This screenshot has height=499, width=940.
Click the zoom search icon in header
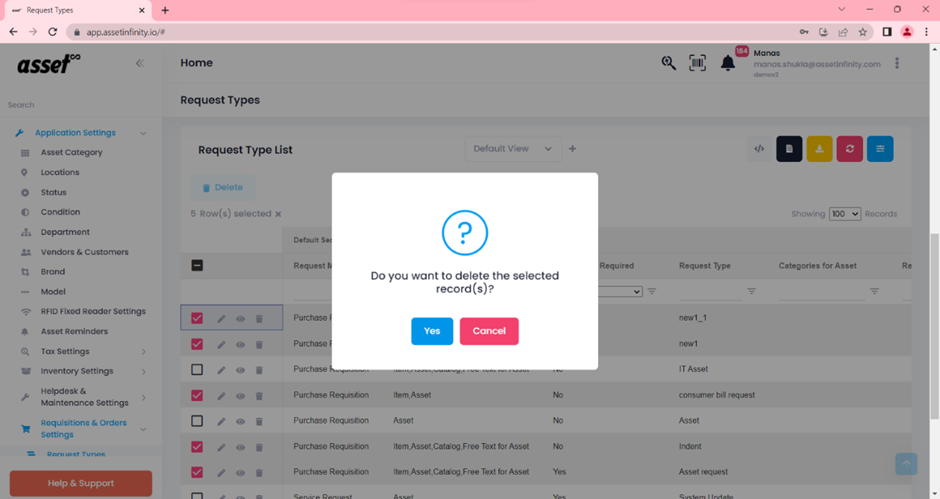click(x=668, y=63)
